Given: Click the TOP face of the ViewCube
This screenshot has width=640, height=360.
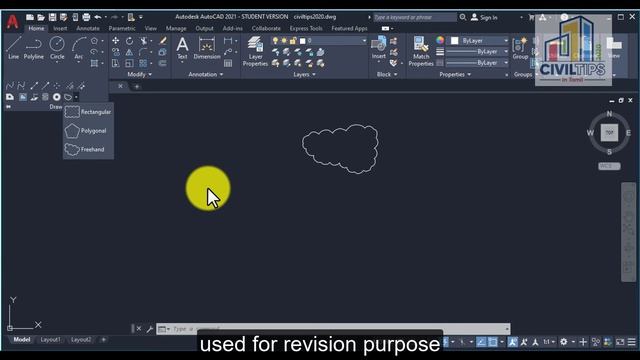Looking at the screenshot, I should [x=609, y=133].
